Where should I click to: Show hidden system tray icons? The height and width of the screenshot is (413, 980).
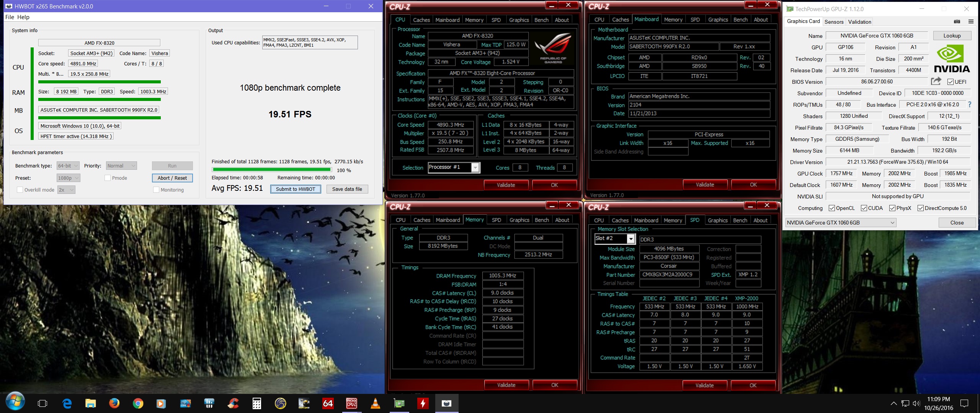coord(893,403)
